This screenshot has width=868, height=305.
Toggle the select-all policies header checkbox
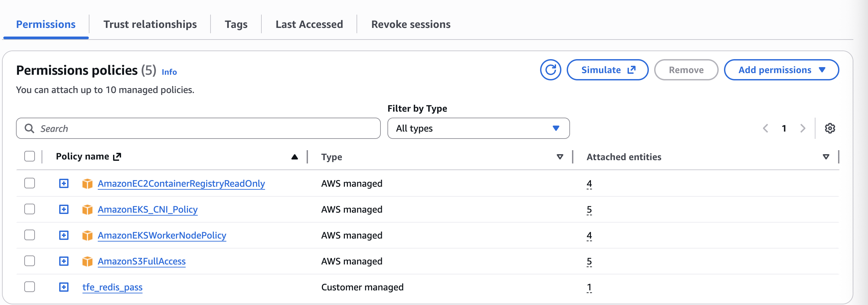(30, 156)
